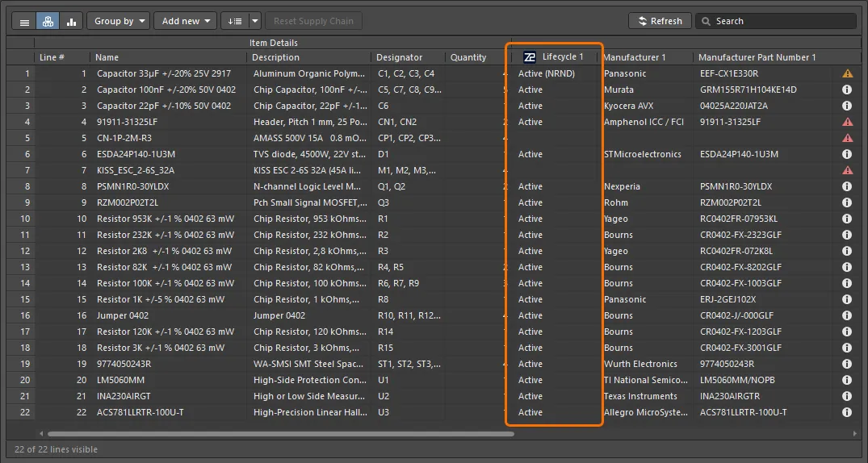Screen dimensions: 868x463
Task: Click the orange warning icon for Panasonic capacitor
Action: pos(847,73)
